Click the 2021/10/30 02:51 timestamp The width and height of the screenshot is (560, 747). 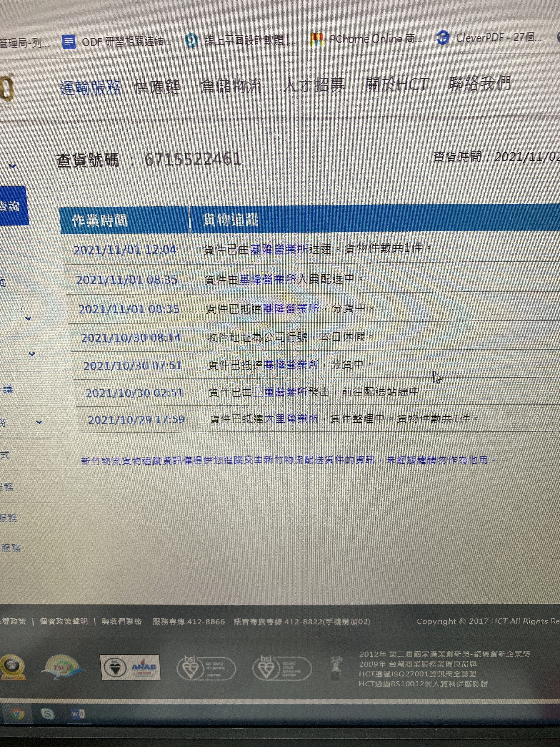(x=135, y=393)
